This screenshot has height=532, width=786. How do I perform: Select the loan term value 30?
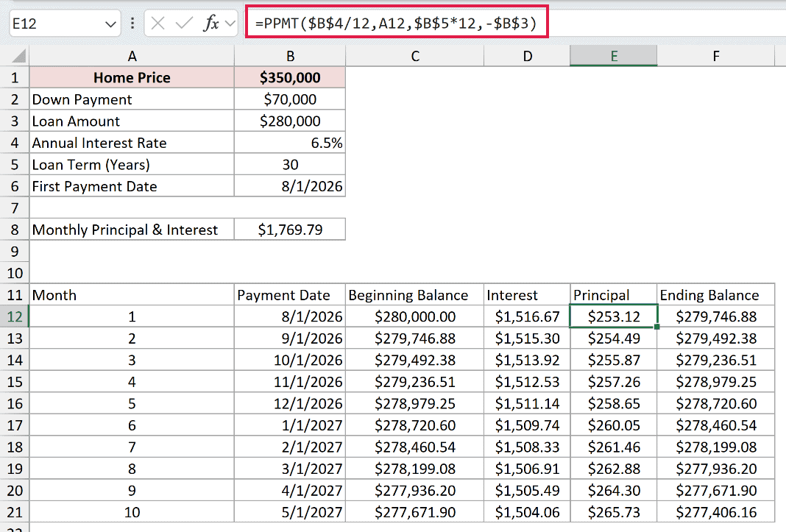(290, 165)
